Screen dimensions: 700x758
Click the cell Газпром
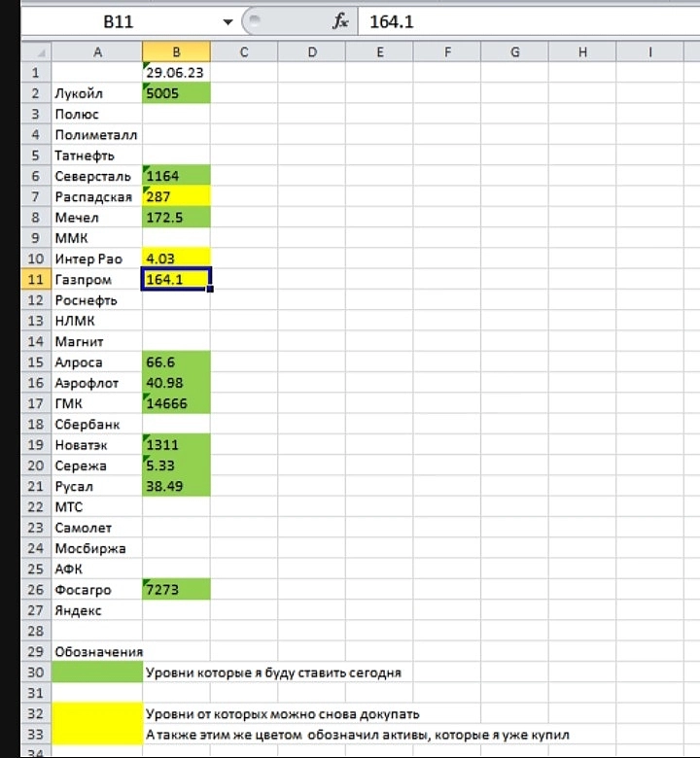click(97, 280)
